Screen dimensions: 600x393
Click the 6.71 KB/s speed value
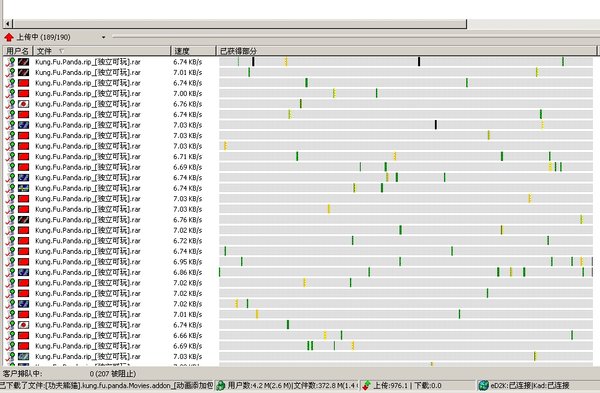[188, 157]
